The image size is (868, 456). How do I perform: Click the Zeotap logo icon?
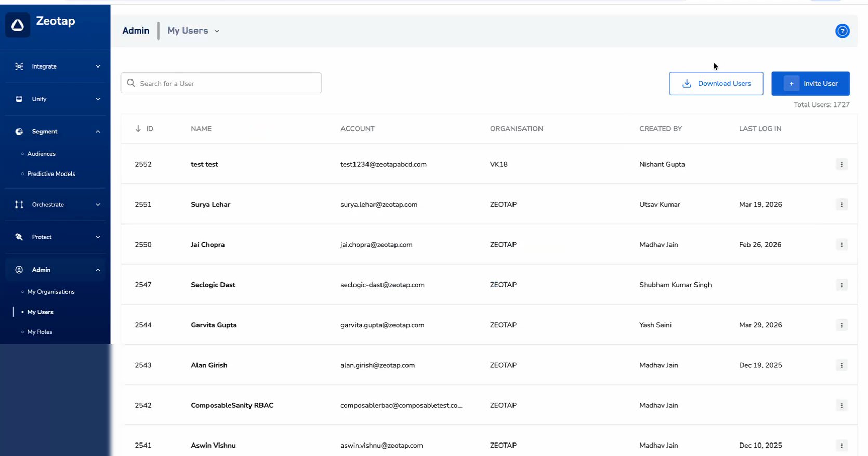point(18,25)
